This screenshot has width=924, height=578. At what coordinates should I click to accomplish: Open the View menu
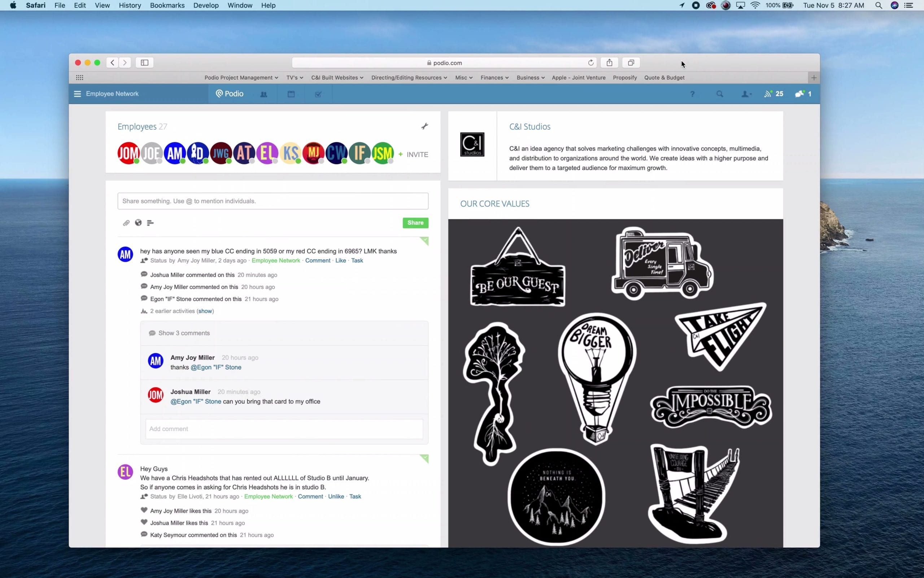[x=103, y=5]
